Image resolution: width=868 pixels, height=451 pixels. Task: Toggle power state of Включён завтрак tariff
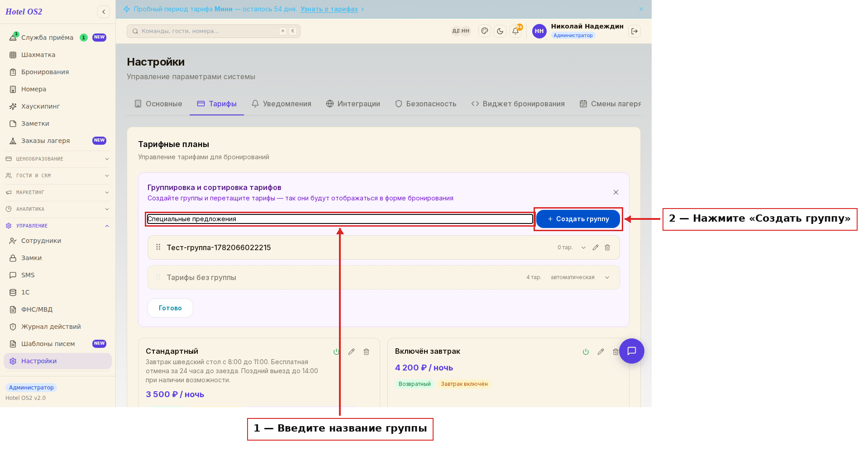pos(586,351)
